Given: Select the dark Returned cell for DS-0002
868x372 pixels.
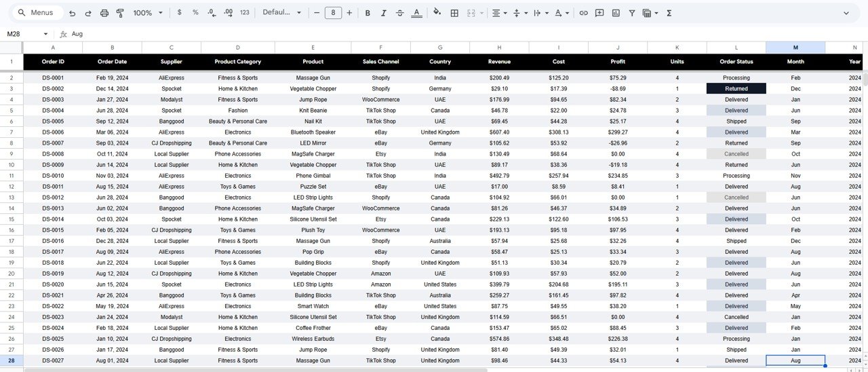Looking at the screenshot, I should coord(736,89).
